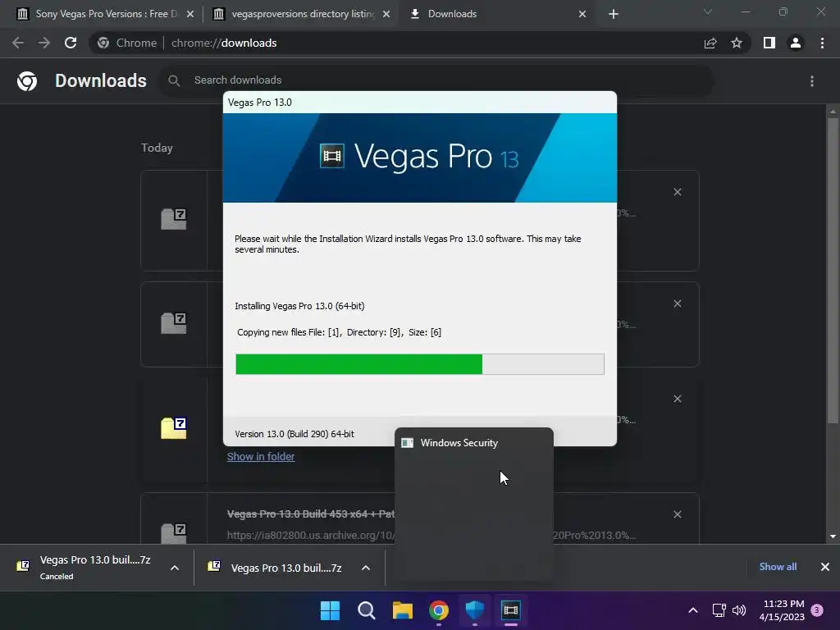Open File Explorer from taskbar
This screenshot has width=840, height=630.
[x=402, y=610]
